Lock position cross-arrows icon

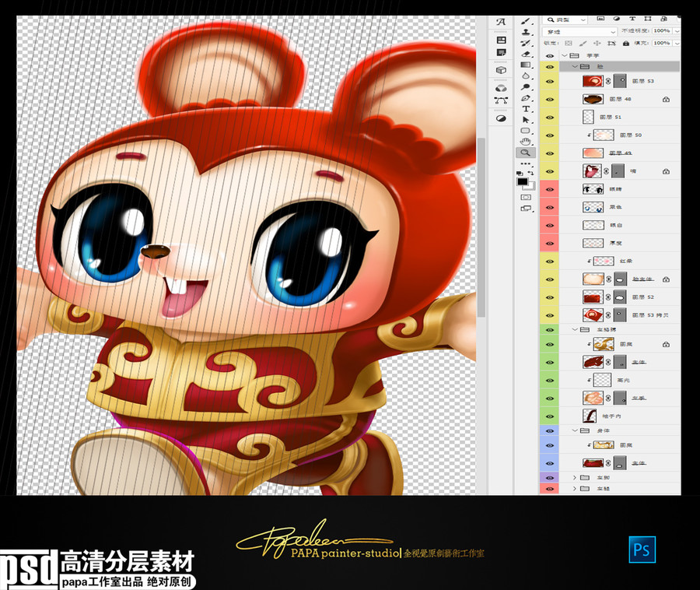tap(597, 44)
